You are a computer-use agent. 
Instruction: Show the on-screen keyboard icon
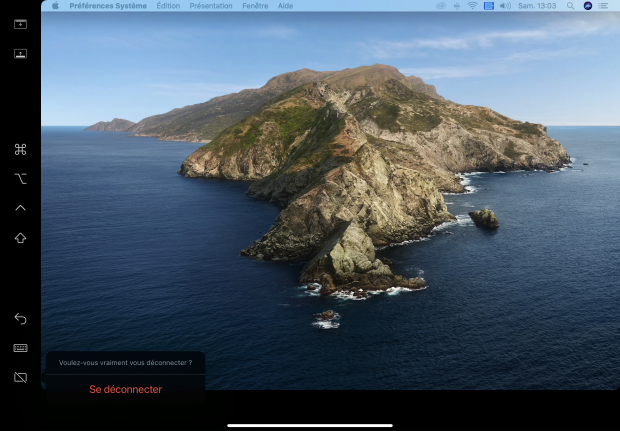[20, 348]
